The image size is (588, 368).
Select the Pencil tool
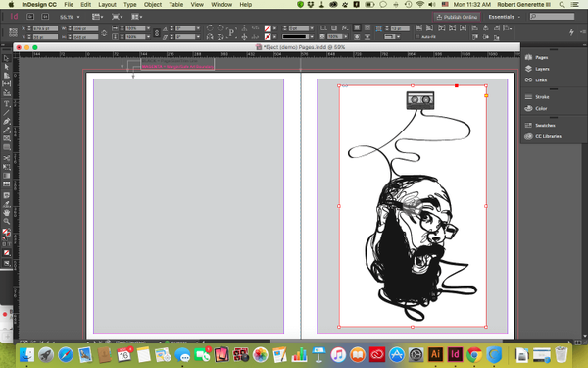(x=7, y=130)
